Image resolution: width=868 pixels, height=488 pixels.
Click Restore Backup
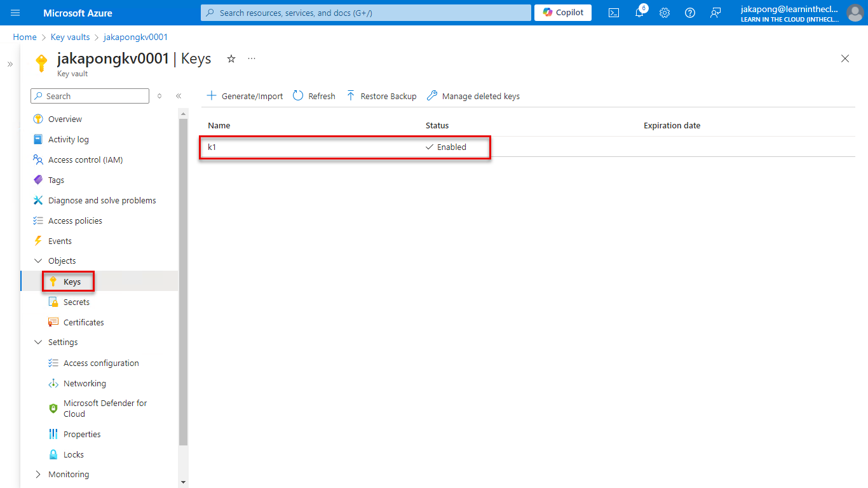[x=381, y=96]
